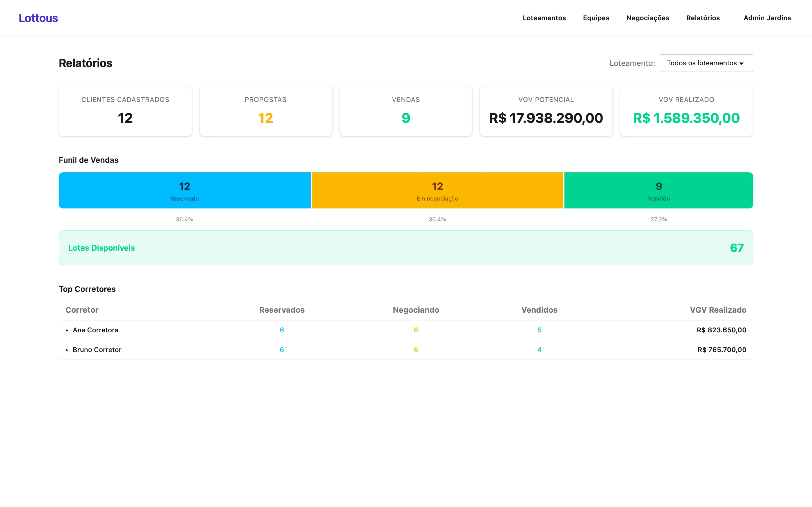Select the Vendas summary card
This screenshot has width=812, height=507.
pos(406,111)
